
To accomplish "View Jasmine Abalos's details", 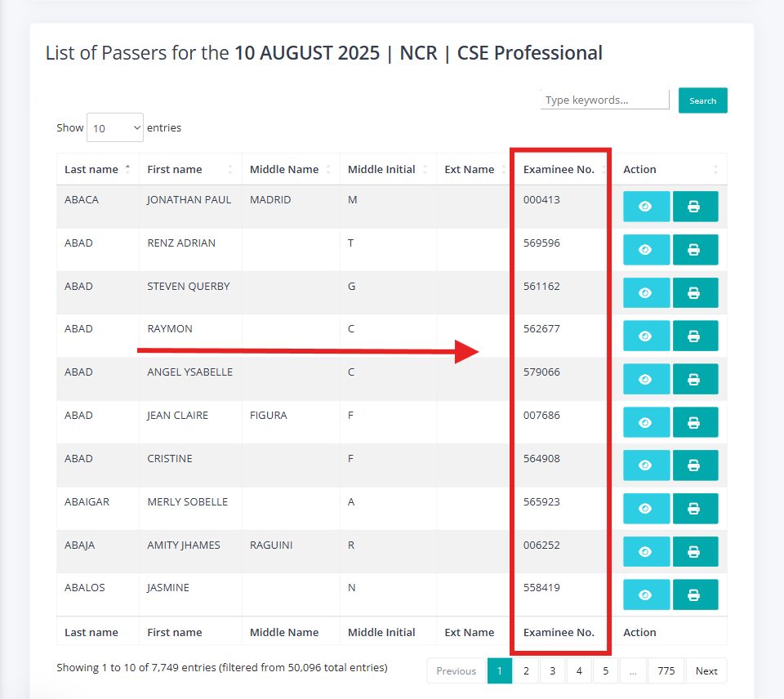I will (x=646, y=595).
